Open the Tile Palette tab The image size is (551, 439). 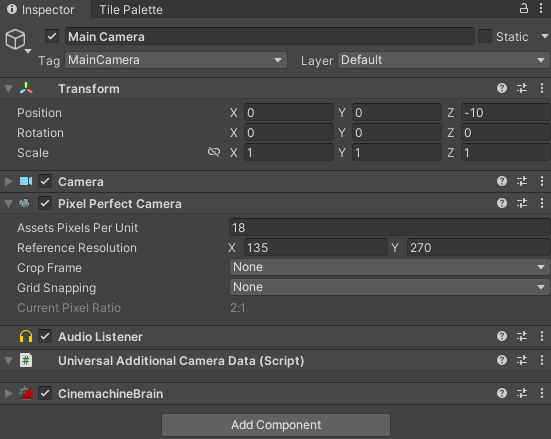[131, 9]
